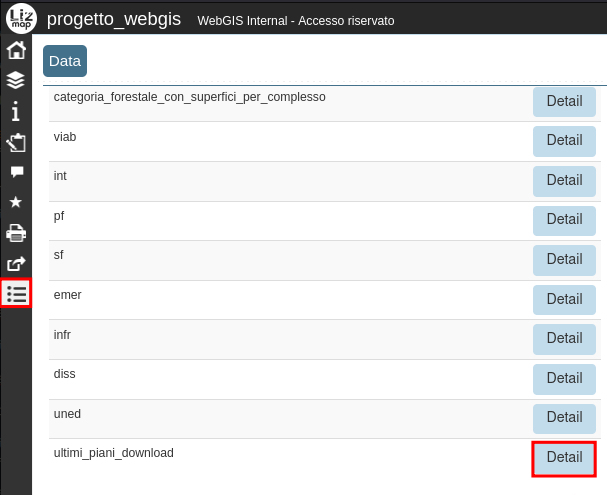The height and width of the screenshot is (495, 607).
Task: Select the sf row text
Action: (x=58, y=255)
